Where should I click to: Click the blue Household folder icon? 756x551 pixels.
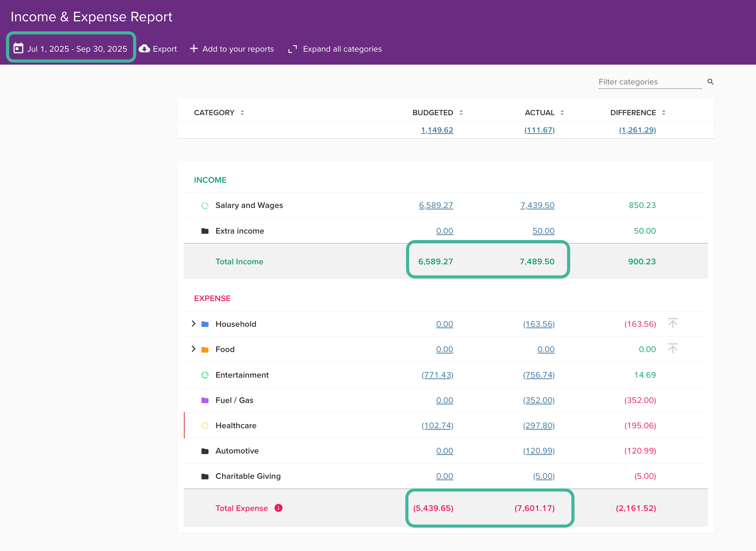(x=205, y=324)
